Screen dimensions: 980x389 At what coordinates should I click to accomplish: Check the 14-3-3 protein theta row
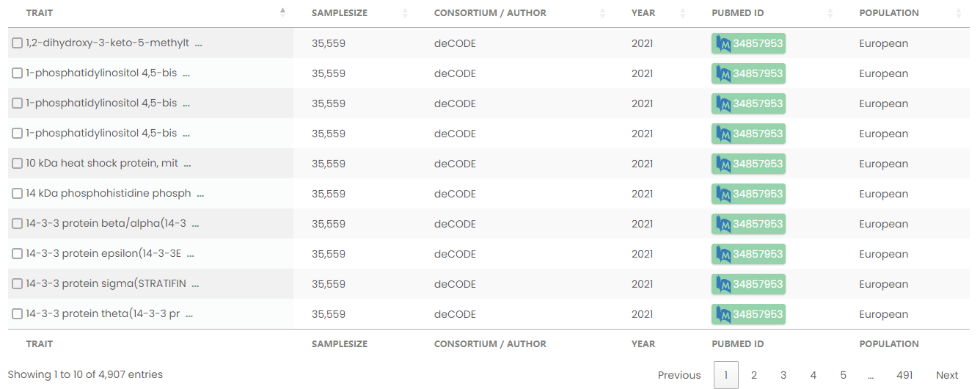[17, 314]
